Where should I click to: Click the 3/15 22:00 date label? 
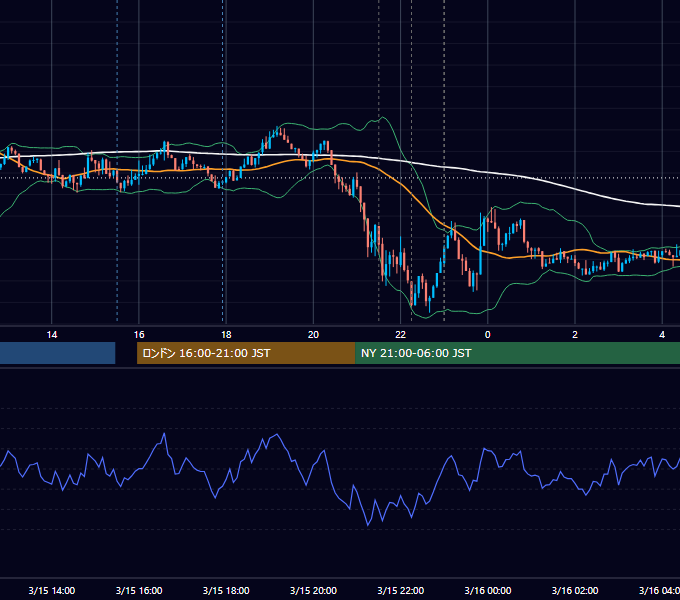[x=400, y=590]
